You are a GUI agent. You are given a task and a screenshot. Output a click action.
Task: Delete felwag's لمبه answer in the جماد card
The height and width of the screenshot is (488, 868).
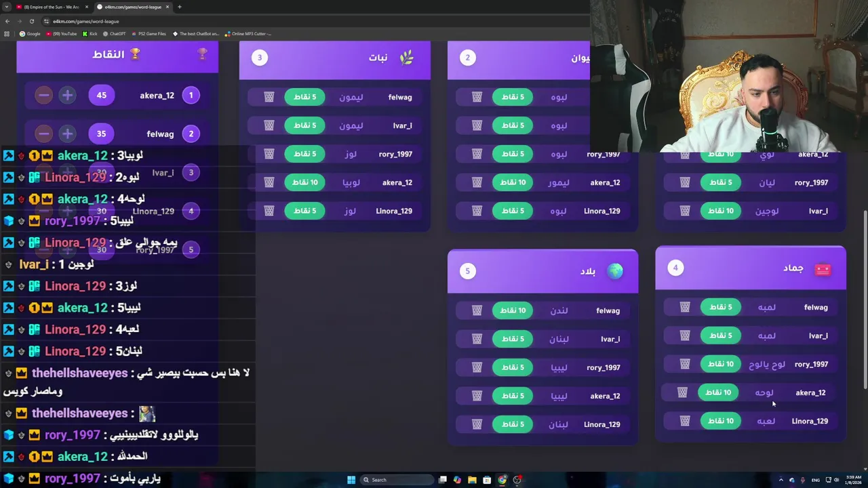coord(685,307)
